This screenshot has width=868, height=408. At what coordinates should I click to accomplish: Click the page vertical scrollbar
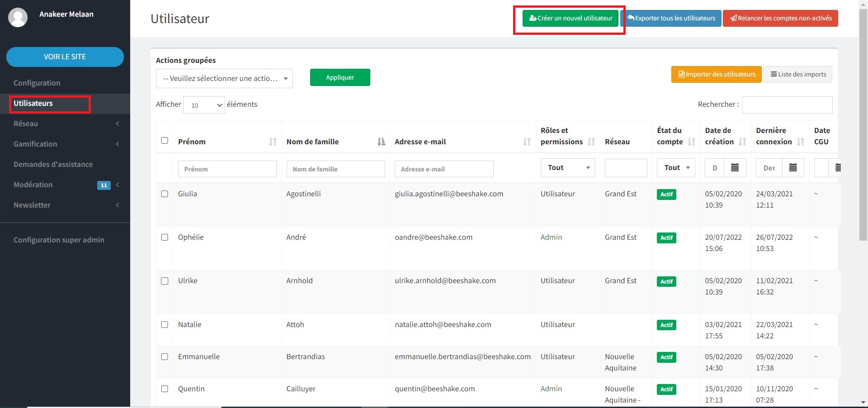tap(863, 124)
